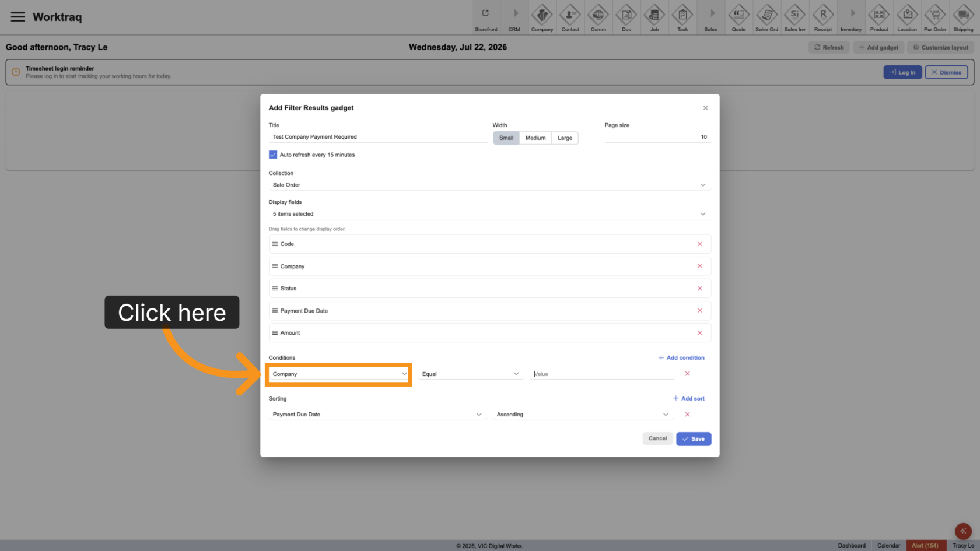980x551 pixels.
Task: Click Customize layout button
Action: (940, 47)
